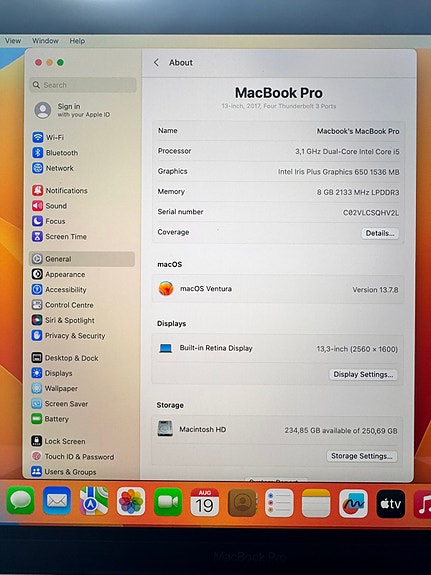This screenshot has width=431, height=575.
Task: Select Screen Time in sidebar
Action: pos(59,236)
